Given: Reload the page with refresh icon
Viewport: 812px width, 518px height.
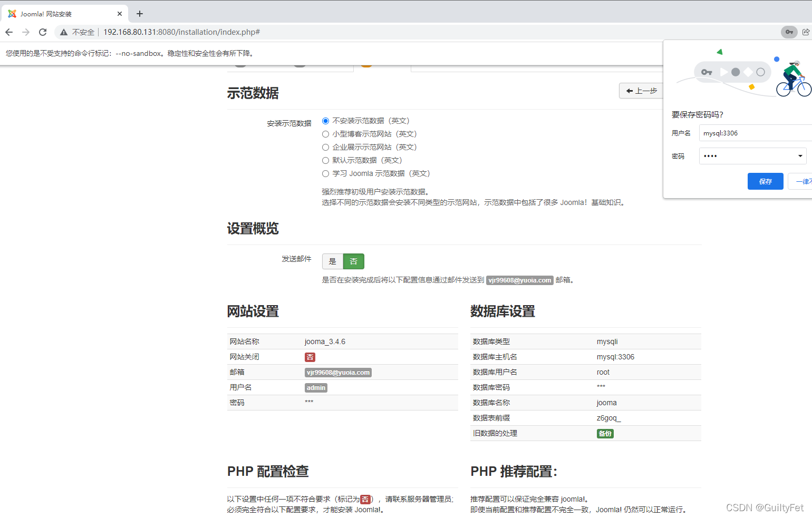Looking at the screenshot, I should [x=43, y=32].
